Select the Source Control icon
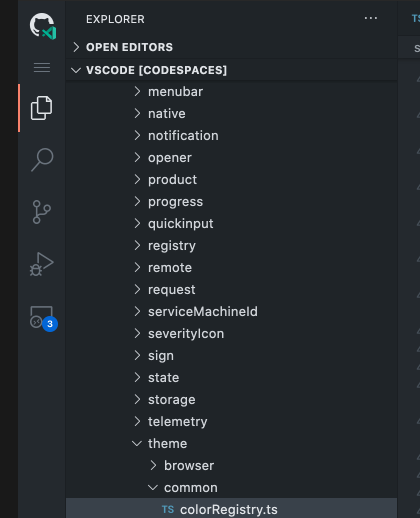420x518 pixels. pos(42,211)
